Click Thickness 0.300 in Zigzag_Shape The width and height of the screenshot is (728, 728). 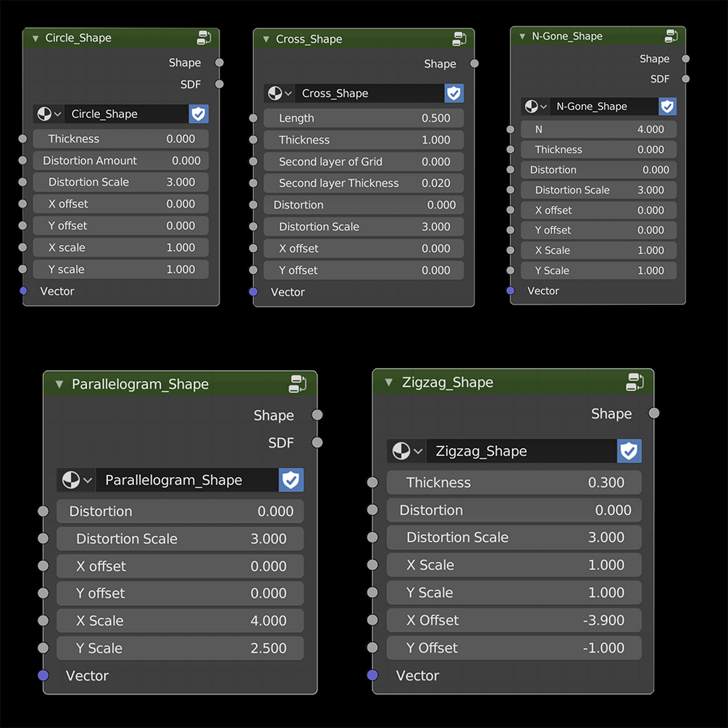click(514, 482)
